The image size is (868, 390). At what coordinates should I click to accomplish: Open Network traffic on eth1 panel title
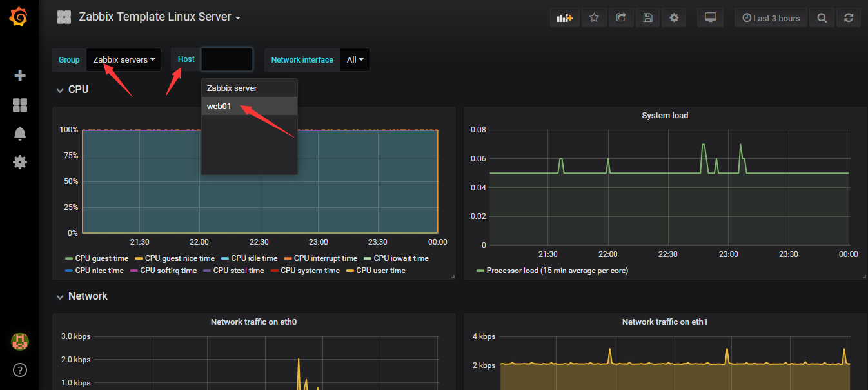coord(665,322)
